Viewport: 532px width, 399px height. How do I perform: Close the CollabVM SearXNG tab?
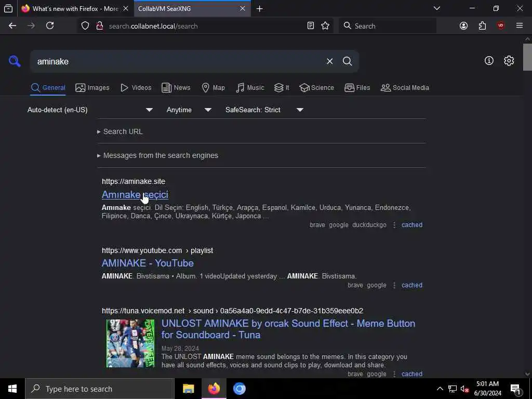pos(243,8)
